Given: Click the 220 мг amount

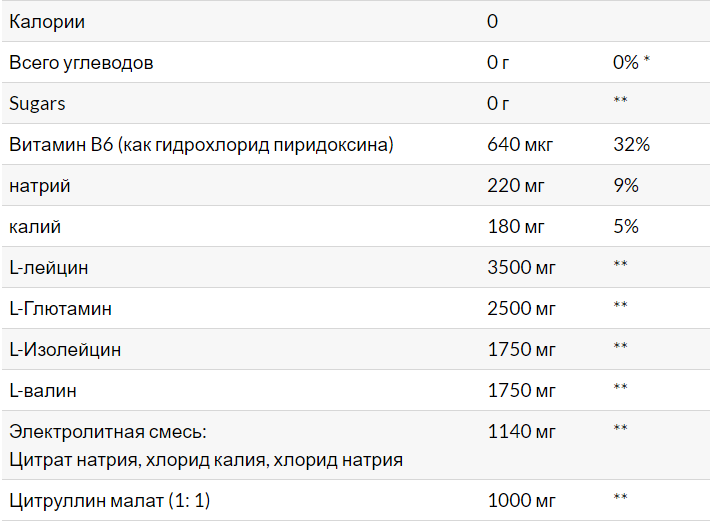Looking at the screenshot, I should tap(516, 185).
